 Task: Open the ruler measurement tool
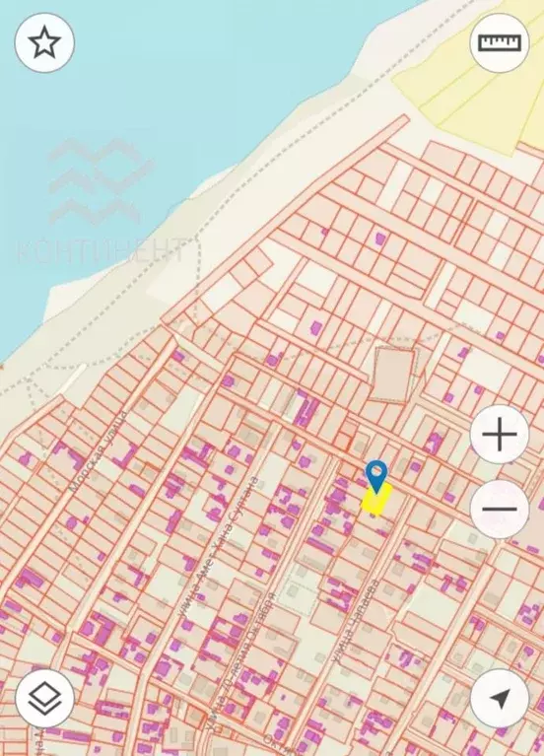(x=500, y=43)
